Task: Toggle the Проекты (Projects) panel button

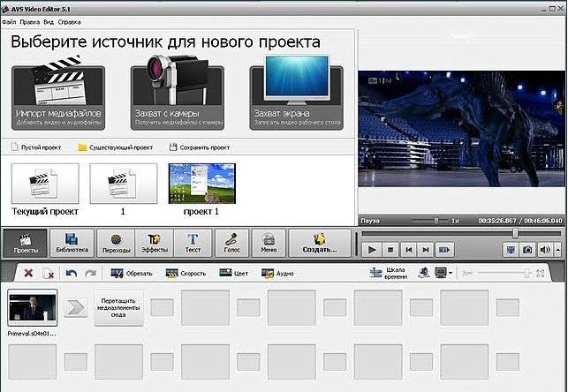Action: [25, 242]
